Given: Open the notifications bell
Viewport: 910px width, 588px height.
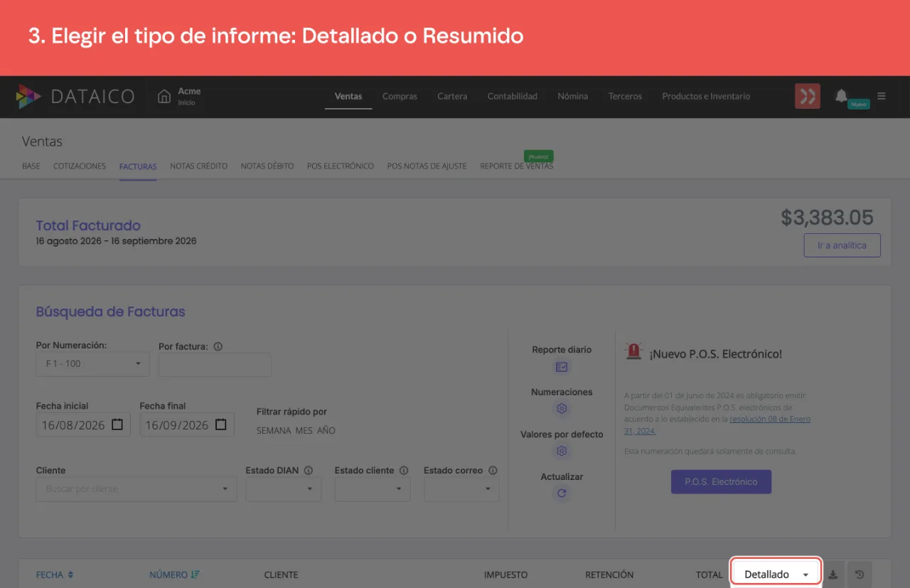Looking at the screenshot, I should click(x=841, y=95).
